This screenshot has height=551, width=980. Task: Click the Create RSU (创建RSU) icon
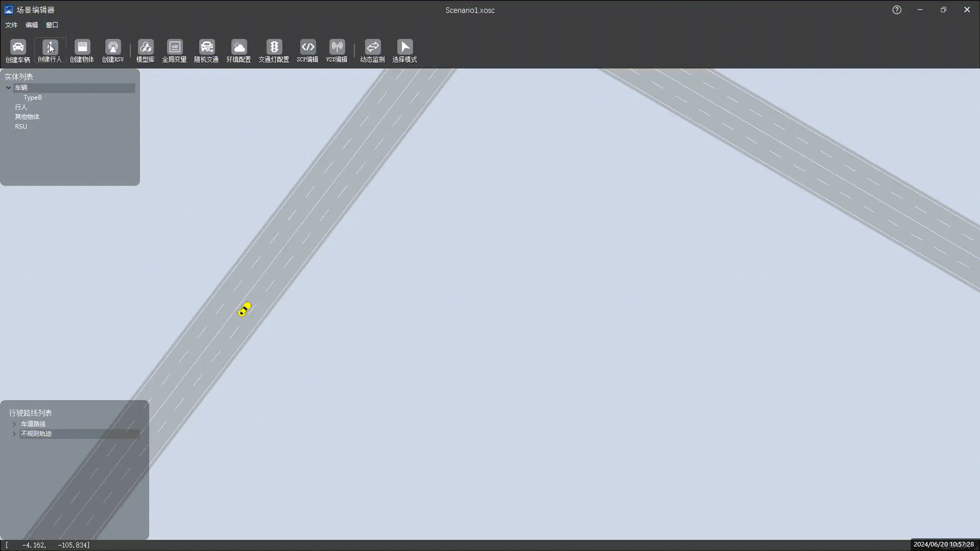pos(113,47)
